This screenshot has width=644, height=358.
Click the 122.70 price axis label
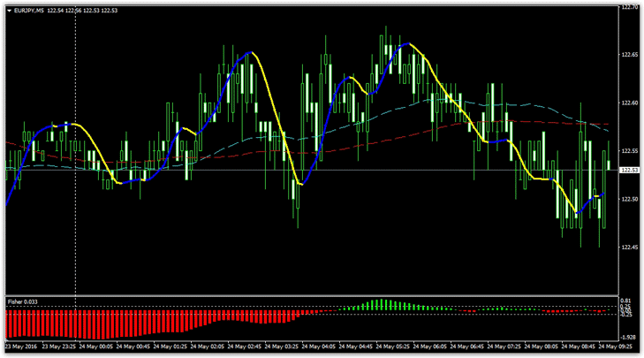coord(627,7)
